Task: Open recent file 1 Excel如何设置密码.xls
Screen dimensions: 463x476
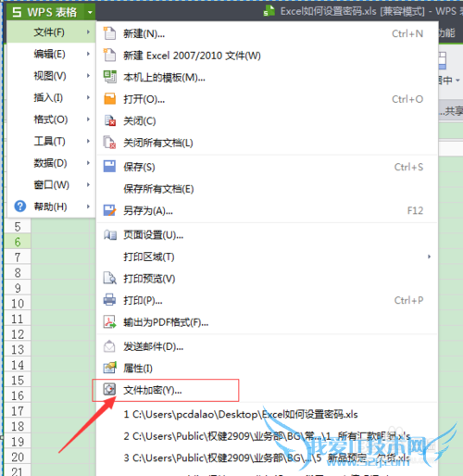Action: [x=268, y=414]
